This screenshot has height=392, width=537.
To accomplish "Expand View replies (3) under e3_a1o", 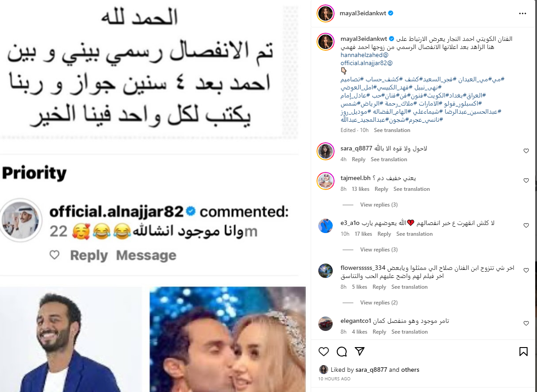I will tap(379, 250).
